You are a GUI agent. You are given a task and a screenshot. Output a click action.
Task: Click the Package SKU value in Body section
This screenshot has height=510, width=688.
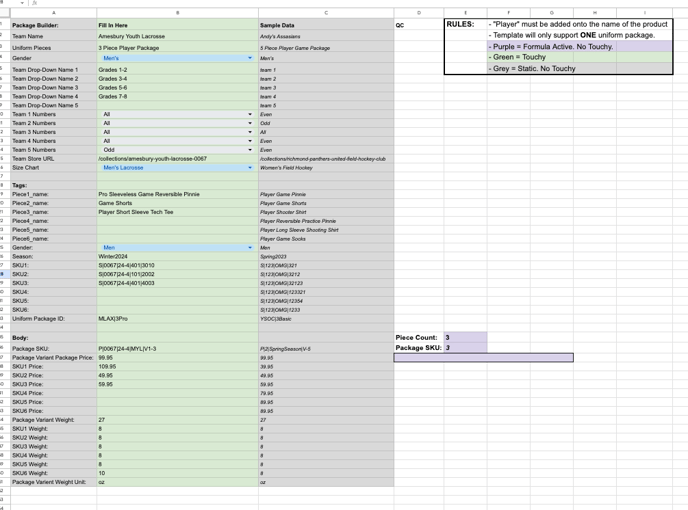pyautogui.click(x=176, y=349)
